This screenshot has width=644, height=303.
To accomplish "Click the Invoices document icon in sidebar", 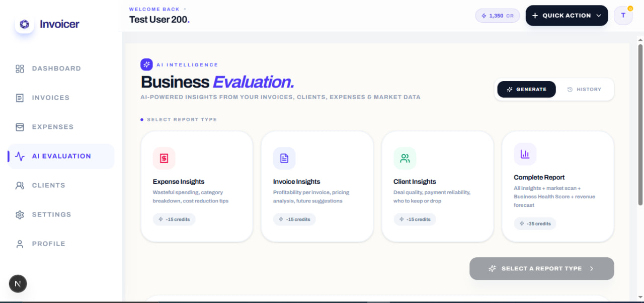I will pos(20,98).
